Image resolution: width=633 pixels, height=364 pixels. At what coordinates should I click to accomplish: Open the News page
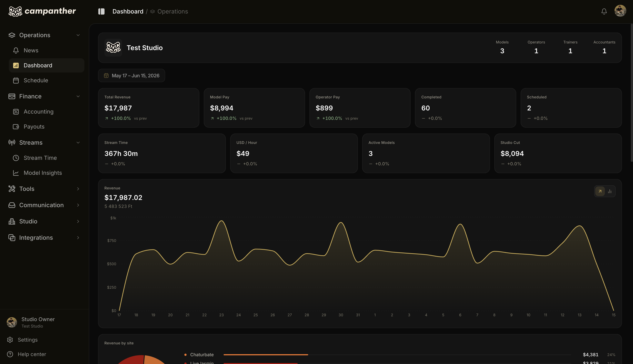click(46, 50)
